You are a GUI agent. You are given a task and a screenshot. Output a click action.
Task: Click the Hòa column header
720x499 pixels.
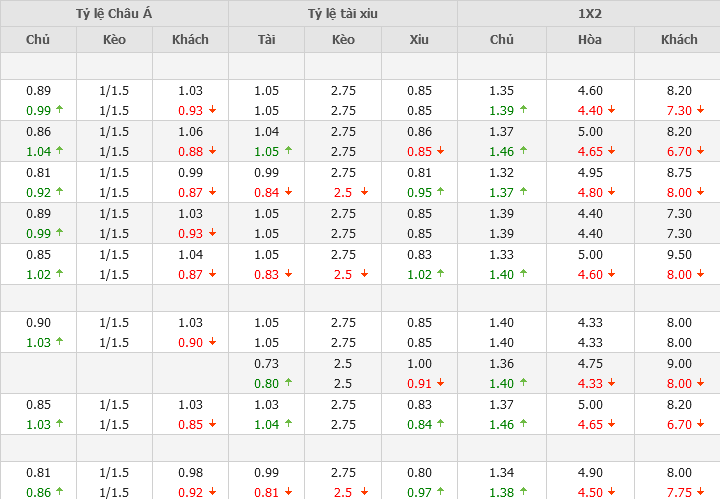[x=590, y=40]
